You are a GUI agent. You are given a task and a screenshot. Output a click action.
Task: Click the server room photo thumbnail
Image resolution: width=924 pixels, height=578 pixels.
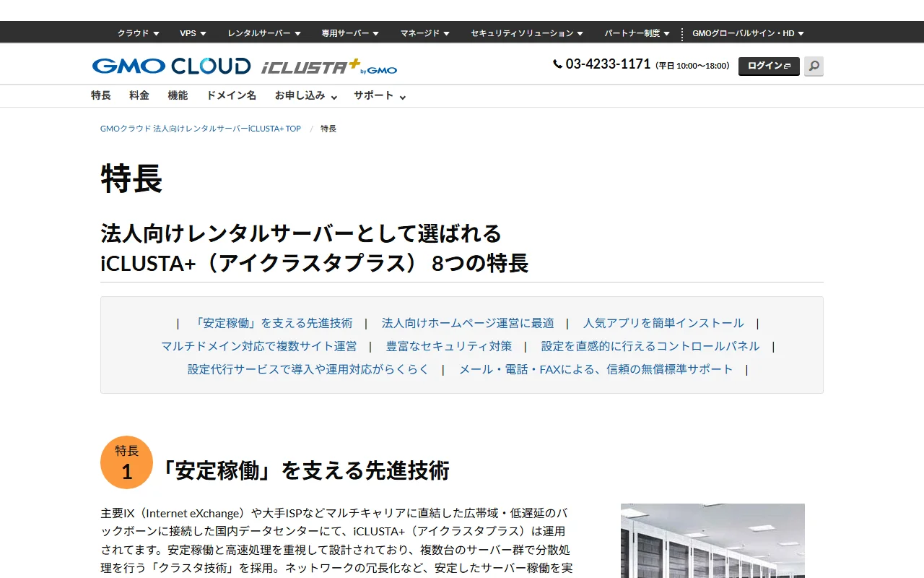coord(712,540)
